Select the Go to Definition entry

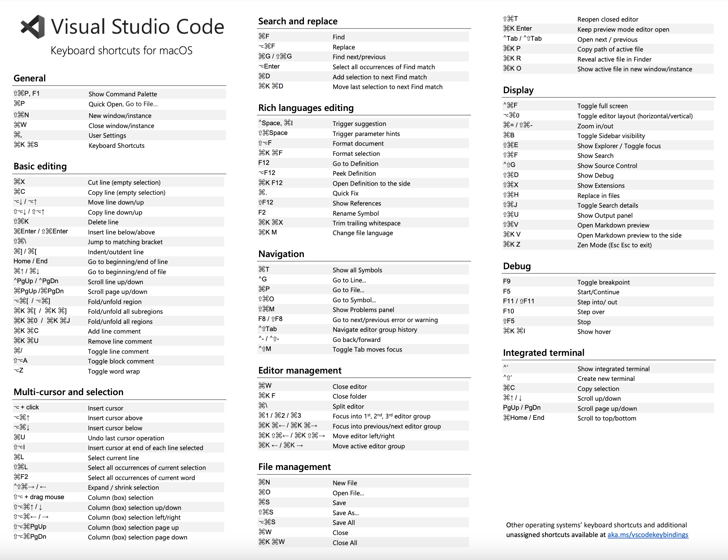pos(355,163)
